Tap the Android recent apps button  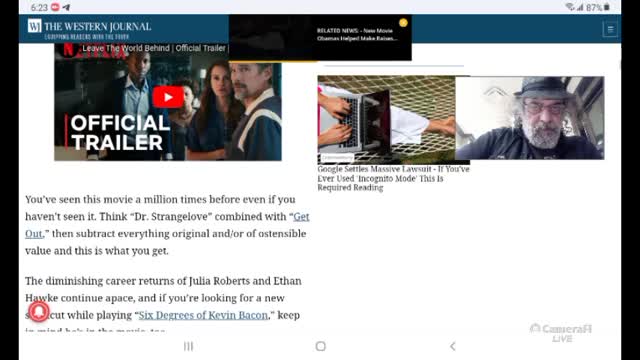[x=188, y=346]
